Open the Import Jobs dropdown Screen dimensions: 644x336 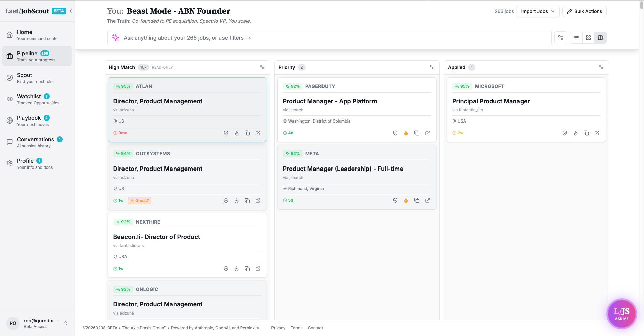coord(538,11)
